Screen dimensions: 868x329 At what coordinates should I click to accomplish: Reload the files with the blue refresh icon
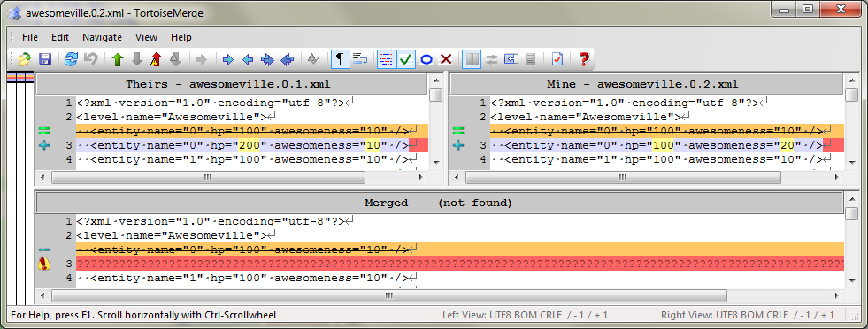[72, 59]
